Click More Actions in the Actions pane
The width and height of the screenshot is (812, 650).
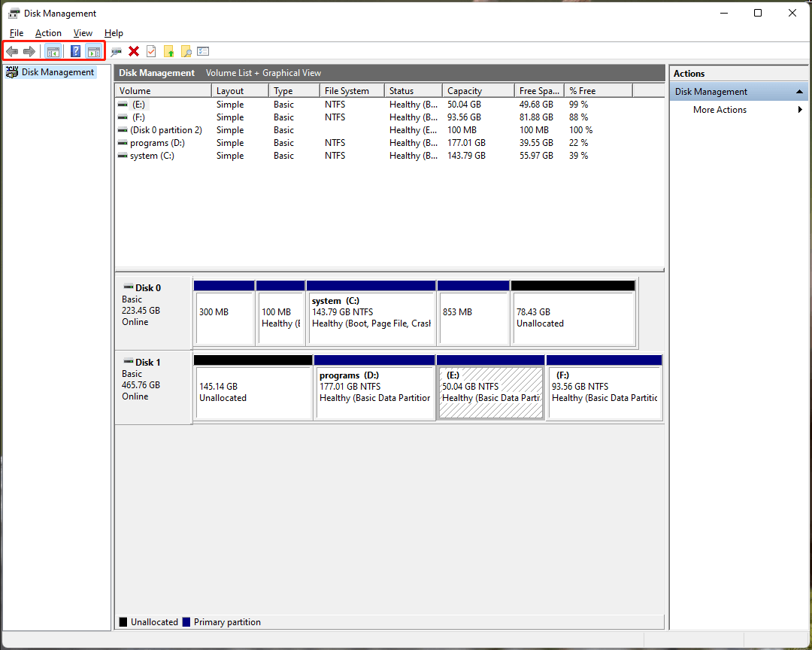coord(719,109)
